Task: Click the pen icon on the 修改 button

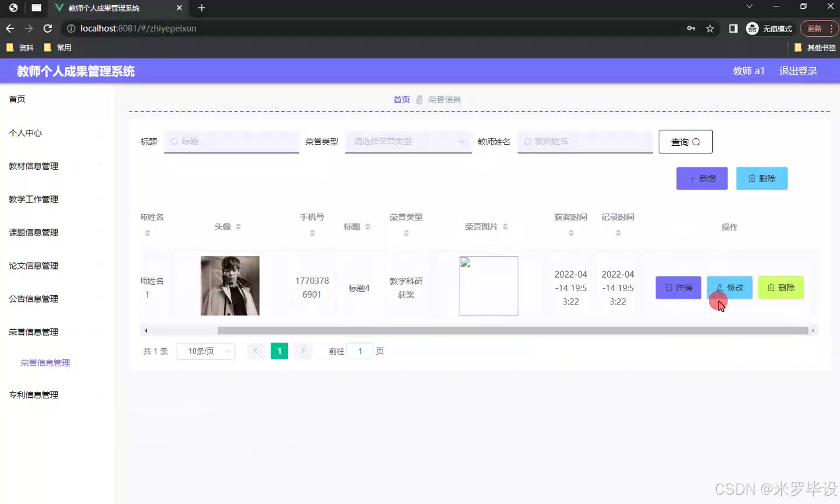Action: pyautogui.click(x=719, y=287)
